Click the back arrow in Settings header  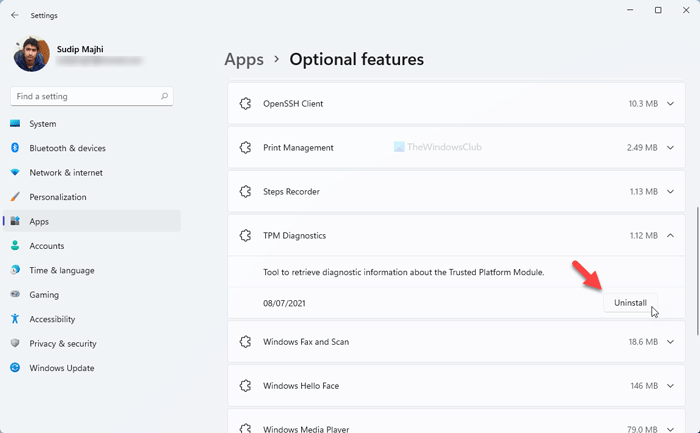(x=15, y=15)
